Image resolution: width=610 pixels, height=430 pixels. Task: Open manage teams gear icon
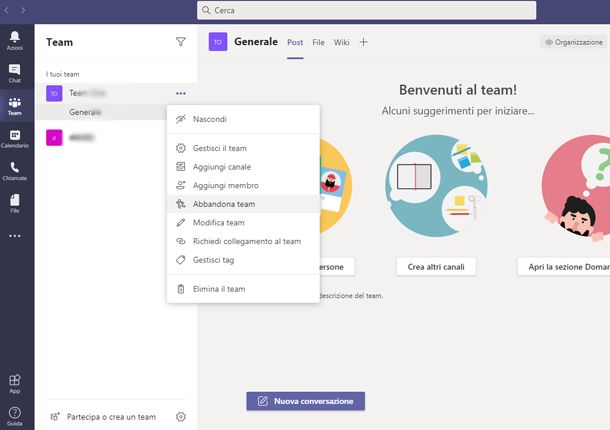[181, 417]
